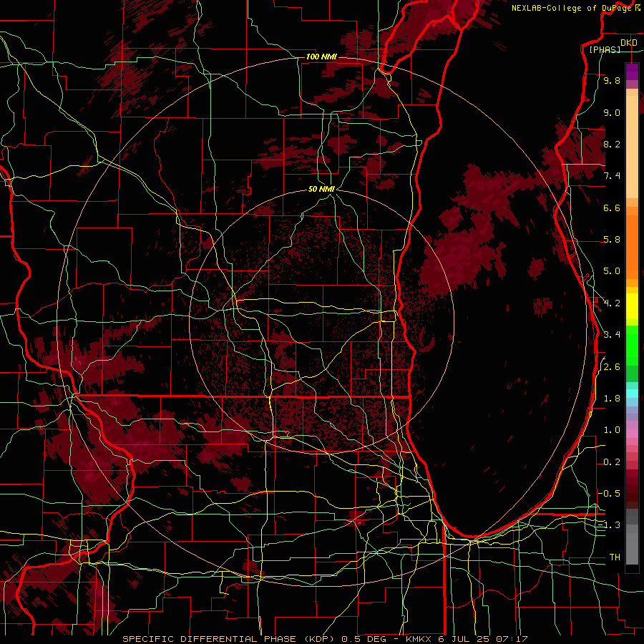Click the DKD [PHAS] legend title

tap(613, 46)
